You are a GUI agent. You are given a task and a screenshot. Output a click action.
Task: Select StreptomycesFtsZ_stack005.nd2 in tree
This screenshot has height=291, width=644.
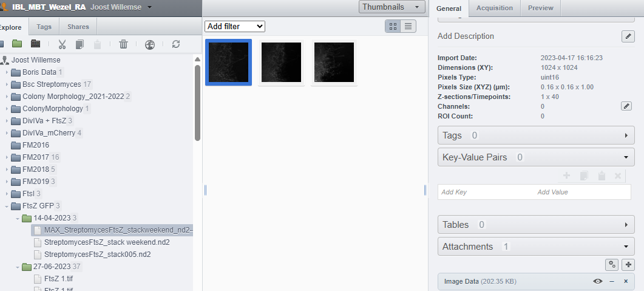97,254
